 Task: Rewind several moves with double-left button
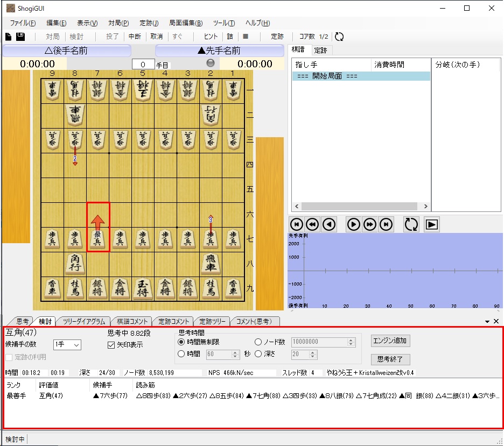coord(312,224)
